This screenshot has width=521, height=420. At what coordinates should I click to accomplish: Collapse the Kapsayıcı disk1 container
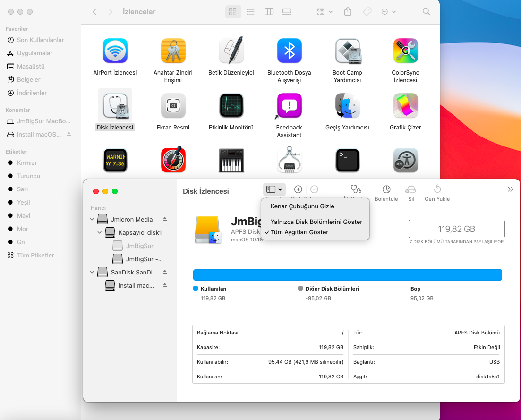[x=99, y=232]
